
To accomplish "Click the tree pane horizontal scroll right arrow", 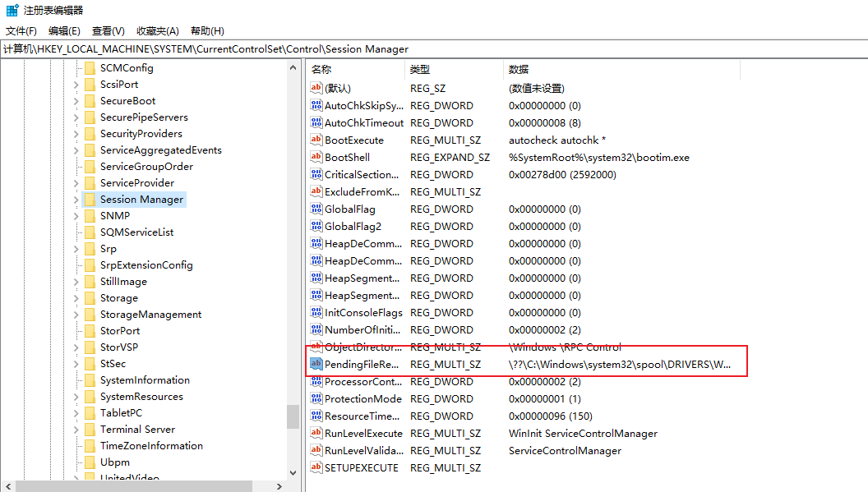I will click(279, 486).
